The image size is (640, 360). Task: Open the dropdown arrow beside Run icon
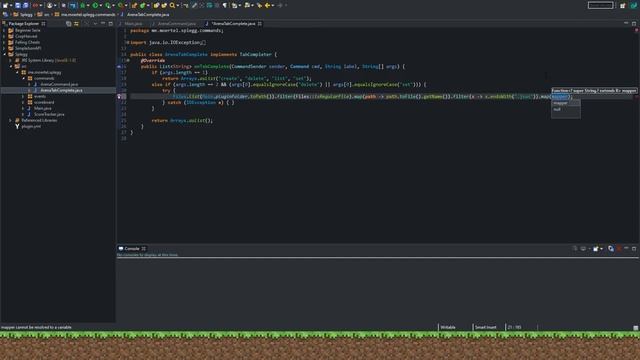point(101,5)
